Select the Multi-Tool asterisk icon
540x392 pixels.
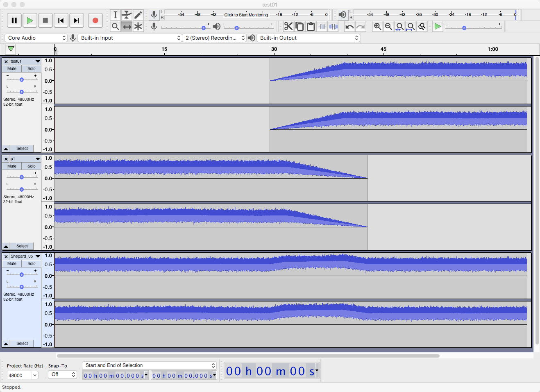point(138,27)
